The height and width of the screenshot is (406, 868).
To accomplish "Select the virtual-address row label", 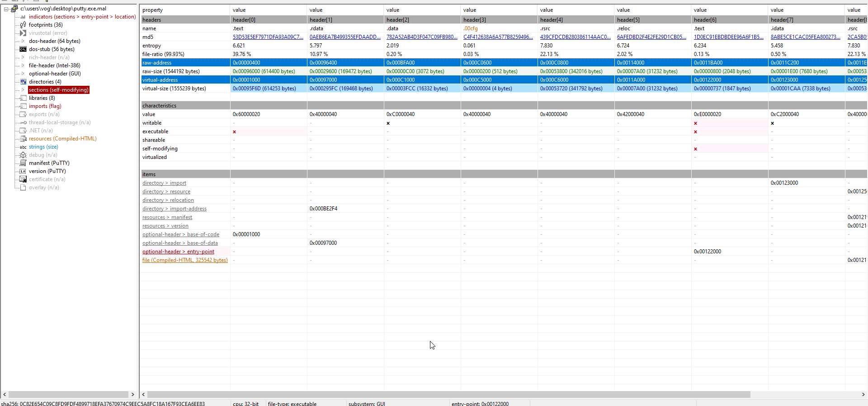I will point(160,80).
